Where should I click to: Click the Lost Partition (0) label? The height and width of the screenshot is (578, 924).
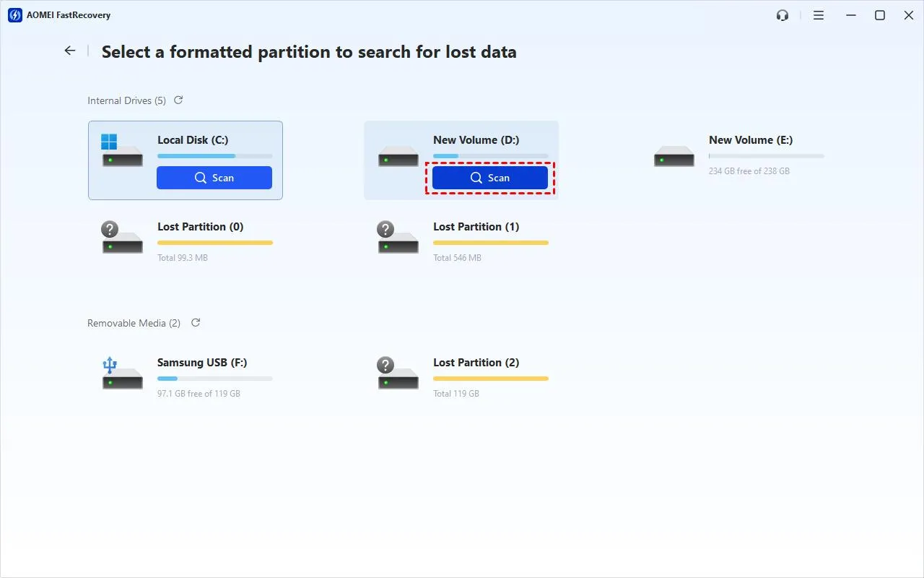(201, 227)
